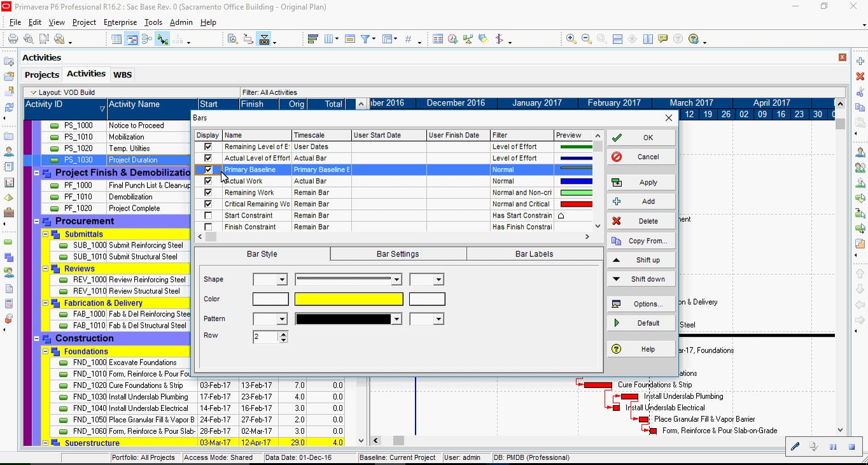Screen dimensions: 868x465
Task: Show the Activity Table view icon
Action: pos(116,39)
